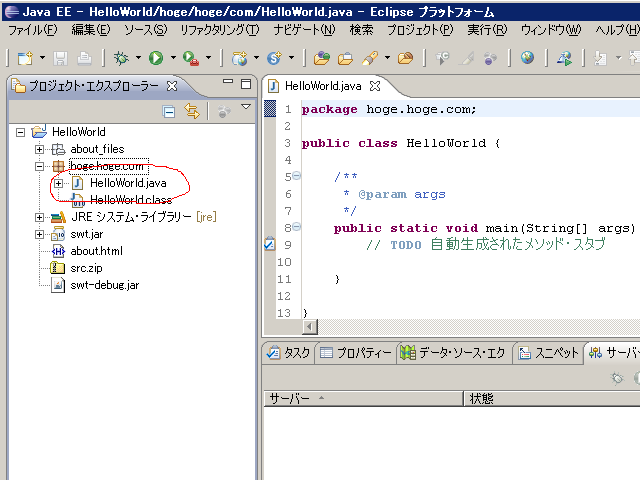Select the HelloWorld.java editor tab
Image resolution: width=640 pixels, height=480 pixels.
click(x=323, y=86)
